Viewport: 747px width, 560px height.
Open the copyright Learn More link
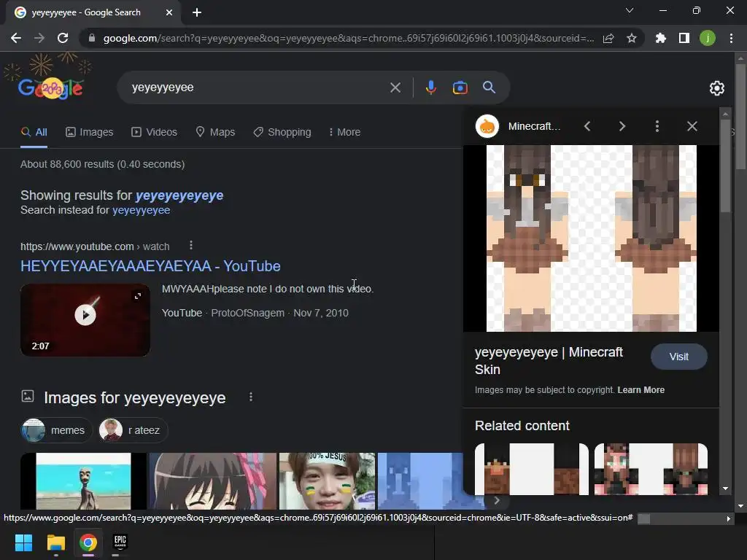coord(640,390)
